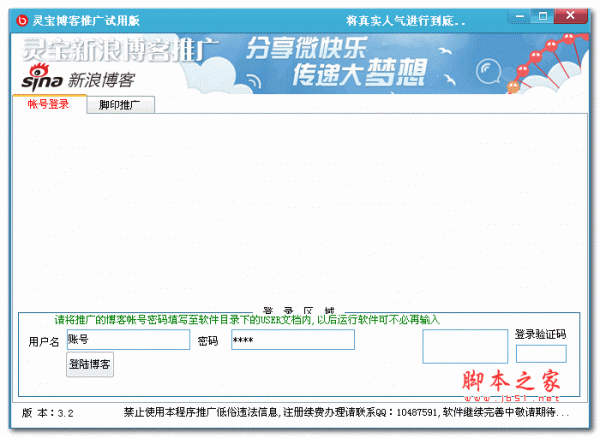The width and height of the screenshot is (600, 438).
Task: Click the chat bubble icon in banner
Action: click(488, 71)
